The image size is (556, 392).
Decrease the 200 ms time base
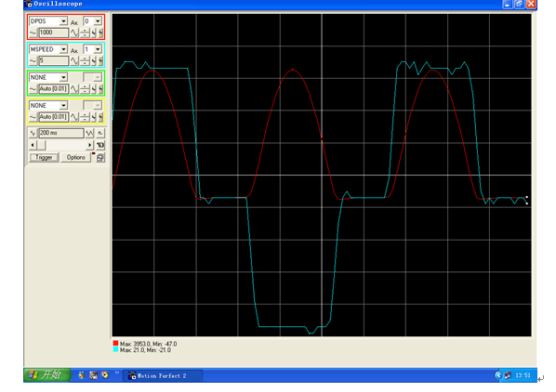[33, 133]
